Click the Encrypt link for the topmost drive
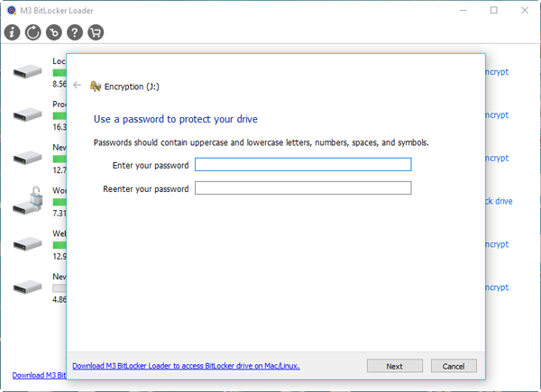Viewport: 541px width, 392px height. click(x=497, y=71)
